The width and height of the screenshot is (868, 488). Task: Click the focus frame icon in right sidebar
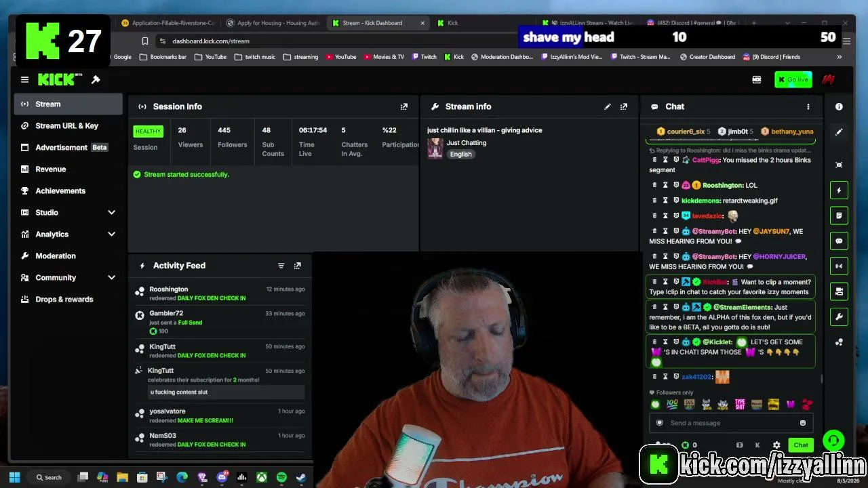(839, 165)
